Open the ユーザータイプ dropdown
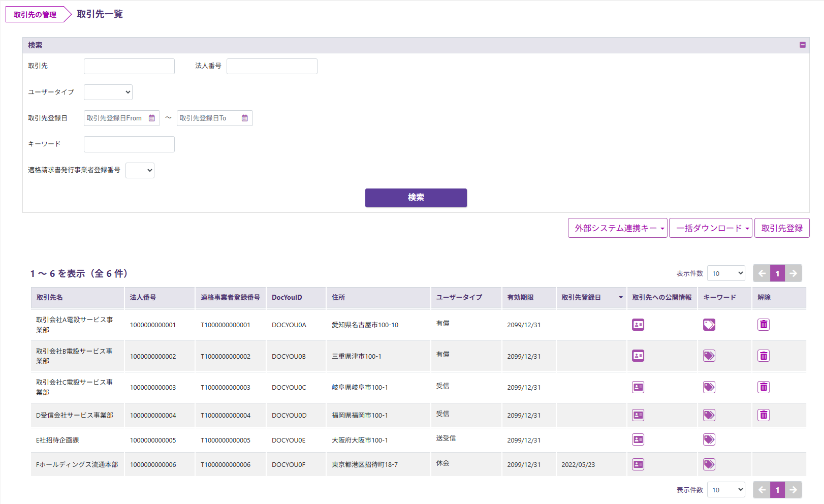The height and width of the screenshot is (504, 824). 108,92
